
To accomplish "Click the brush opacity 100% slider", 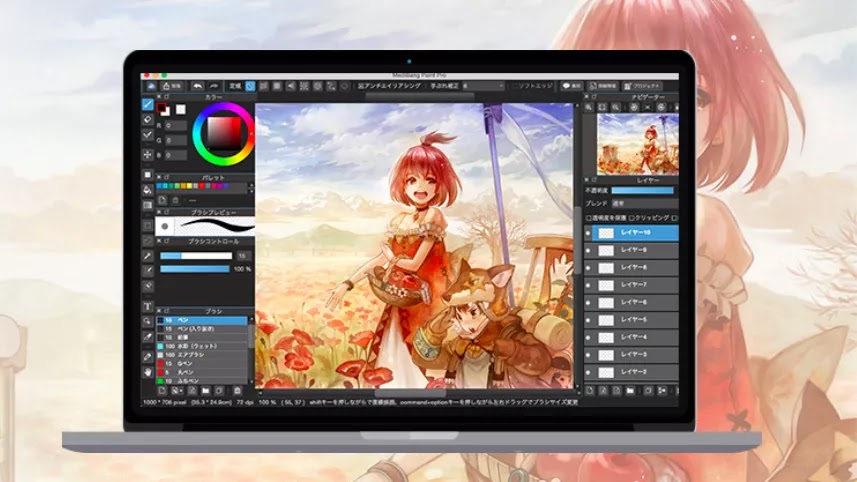I will coord(195,269).
